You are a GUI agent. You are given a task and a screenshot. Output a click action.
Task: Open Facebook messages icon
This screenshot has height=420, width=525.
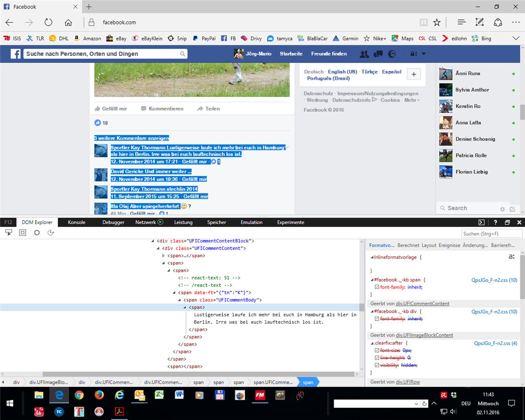click(378, 54)
